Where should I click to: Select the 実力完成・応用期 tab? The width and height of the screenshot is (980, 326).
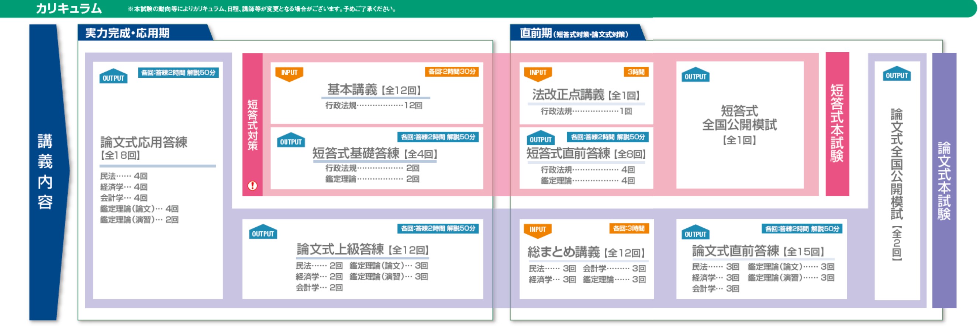(x=127, y=33)
